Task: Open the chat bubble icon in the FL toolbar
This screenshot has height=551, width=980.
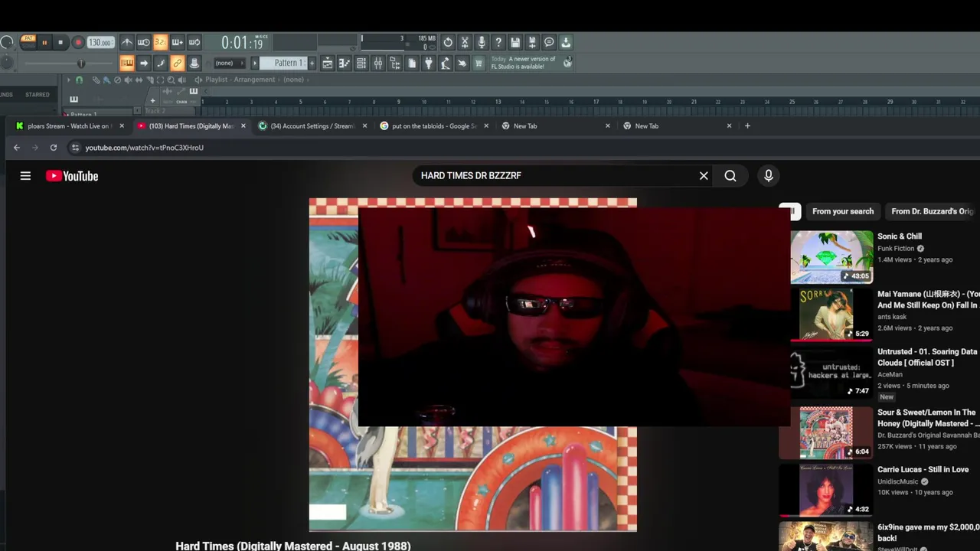Action: (x=549, y=43)
